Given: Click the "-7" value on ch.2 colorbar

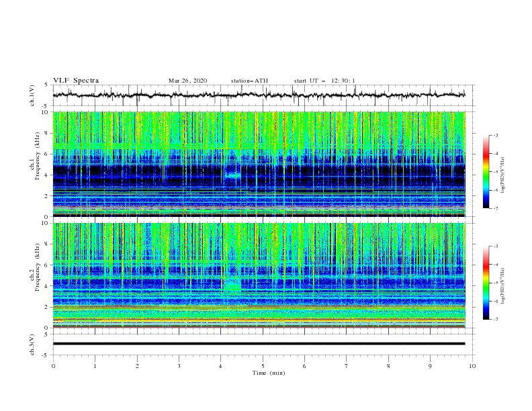Looking at the screenshot, I should pos(496,319).
